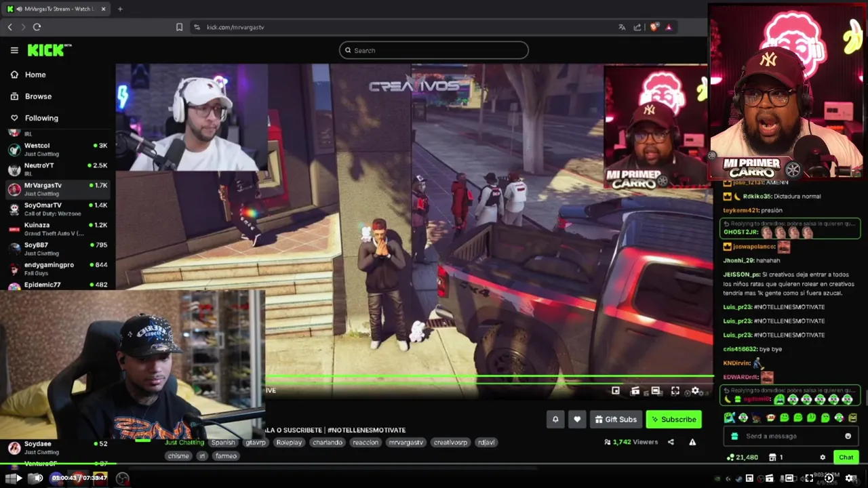
Task: Open the Brave Shields lion icon
Action: (654, 27)
